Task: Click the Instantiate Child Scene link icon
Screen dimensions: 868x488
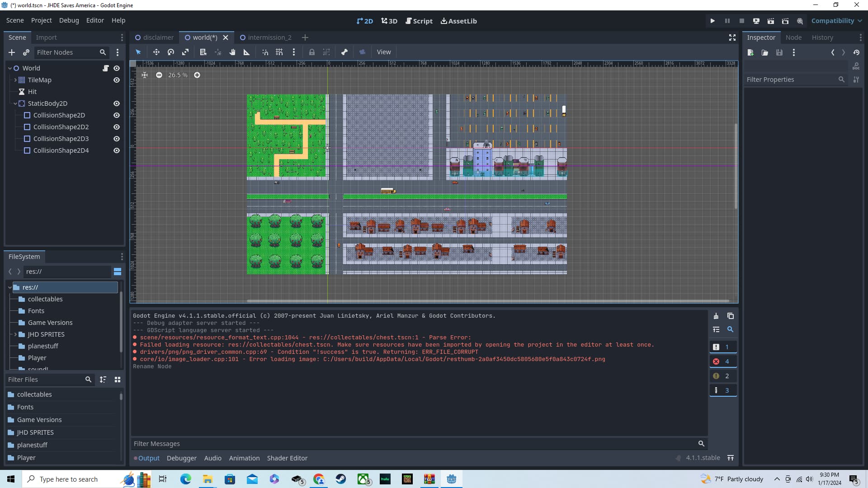Action: pos(26,52)
